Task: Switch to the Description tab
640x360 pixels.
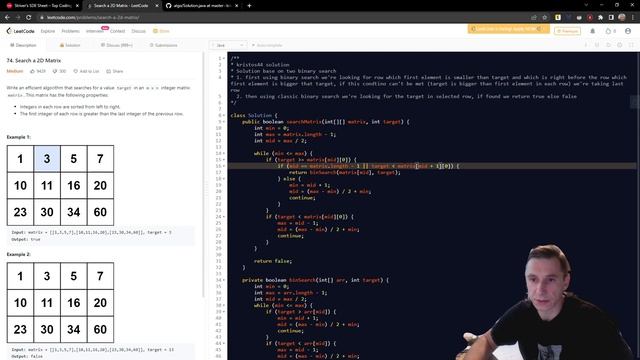Action: 23,45
